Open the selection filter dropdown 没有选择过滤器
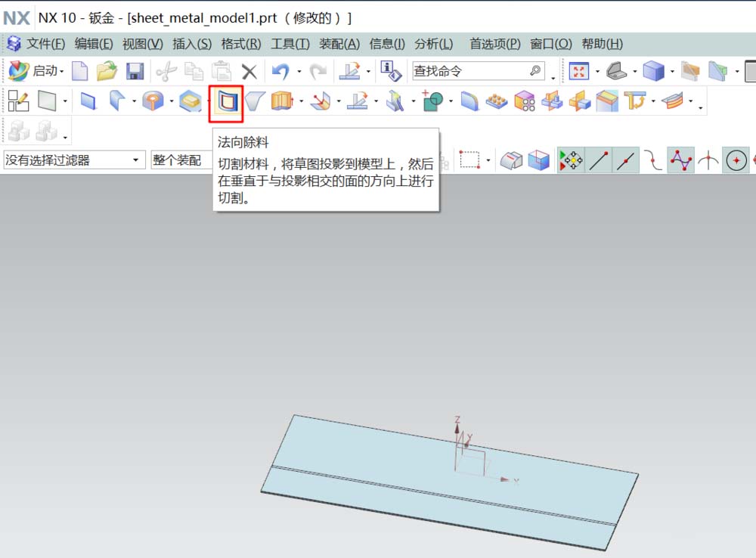 [x=74, y=160]
